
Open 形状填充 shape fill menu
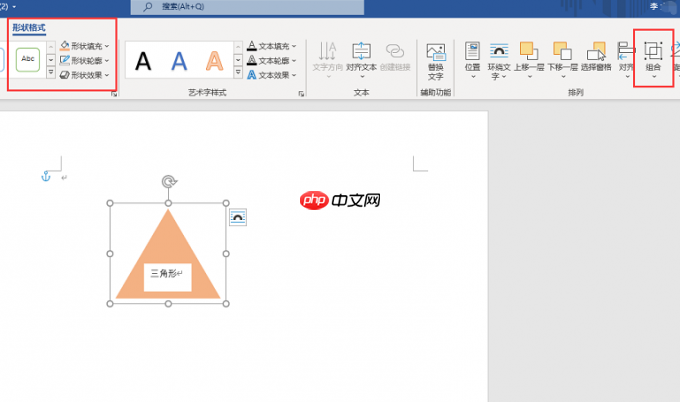click(x=85, y=46)
